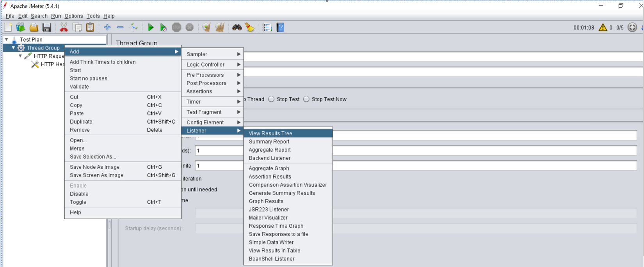Choose Aggregate Report listener
The image size is (644, 267).
click(x=288, y=150)
